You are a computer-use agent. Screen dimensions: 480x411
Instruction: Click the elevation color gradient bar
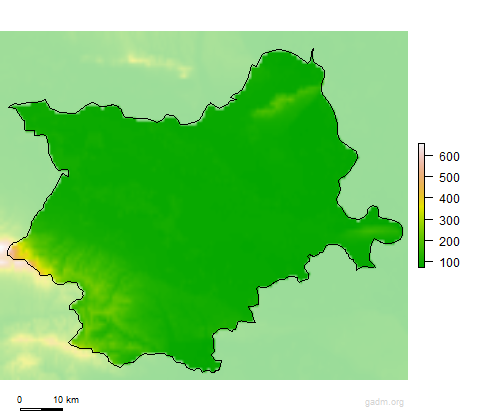(x=421, y=205)
